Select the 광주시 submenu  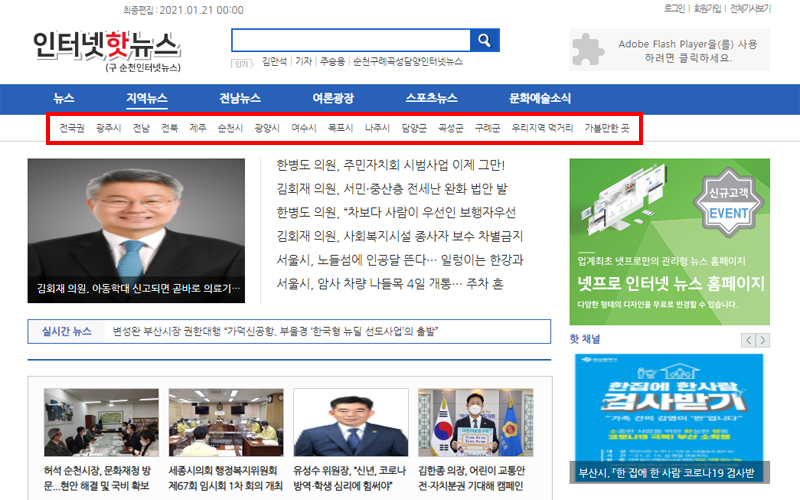click(109, 128)
